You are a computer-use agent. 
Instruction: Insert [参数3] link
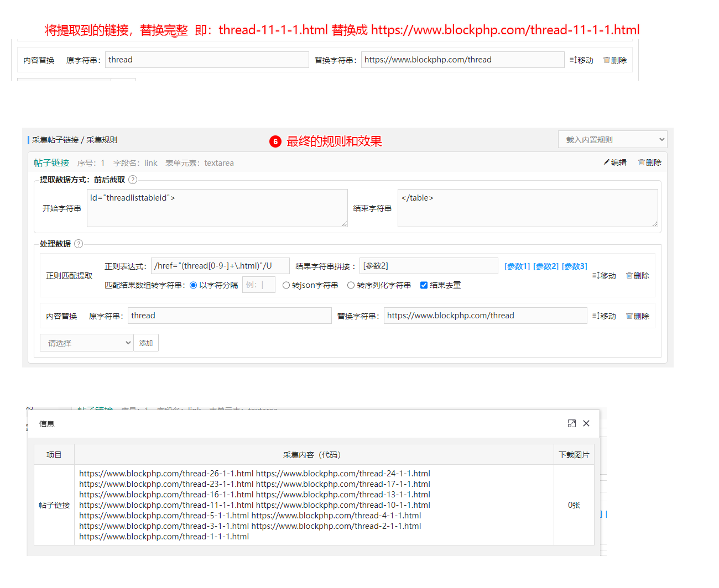pyautogui.click(x=575, y=266)
